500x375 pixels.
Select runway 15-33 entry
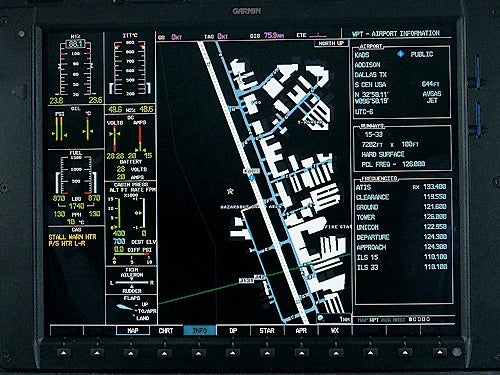click(x=374, y=135)
